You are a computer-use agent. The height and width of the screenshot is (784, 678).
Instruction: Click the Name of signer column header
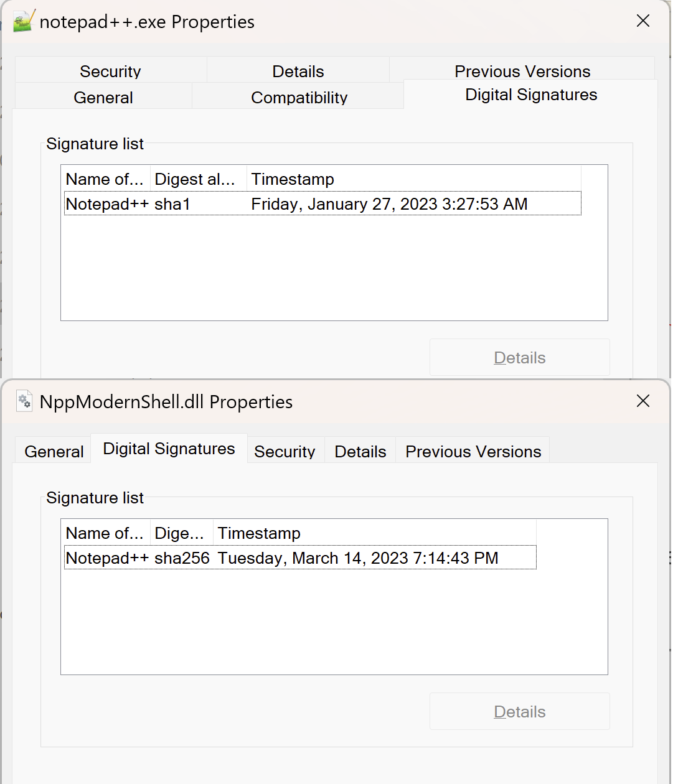[x=104, y=179]
